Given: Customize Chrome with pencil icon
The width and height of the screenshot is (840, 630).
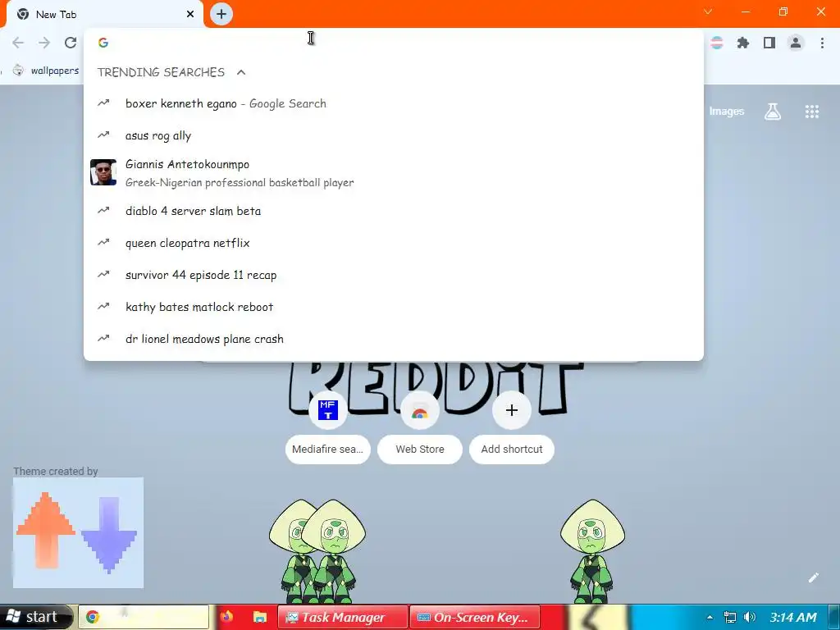Looking at the screenshot, I should (813, 577).
